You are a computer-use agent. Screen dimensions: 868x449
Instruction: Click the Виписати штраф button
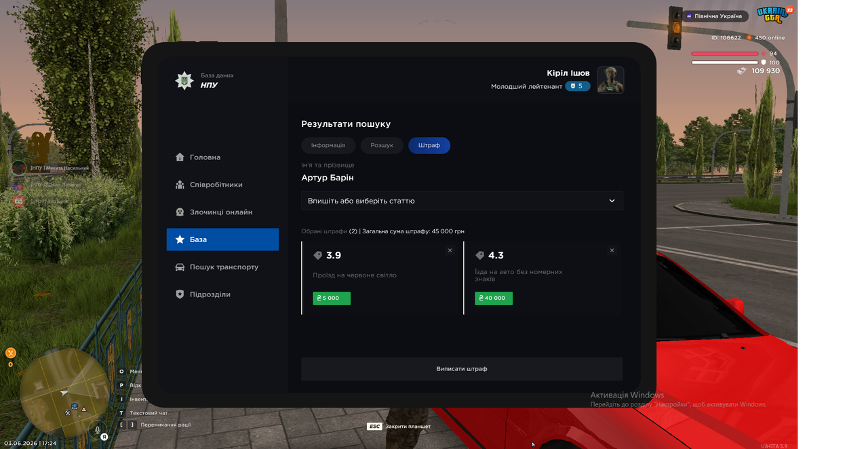click(462, 369)
